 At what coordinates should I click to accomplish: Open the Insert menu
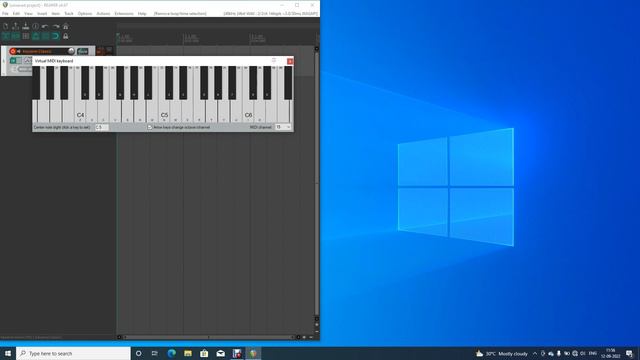click(x=42, y=13)
